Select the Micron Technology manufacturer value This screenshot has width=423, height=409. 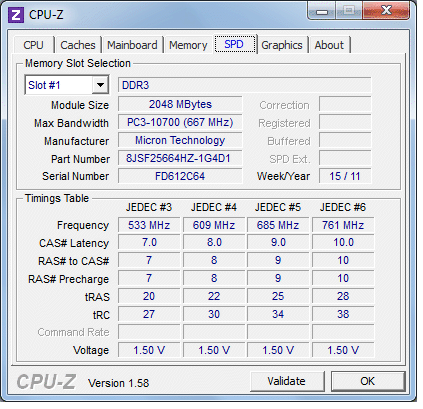180,140
